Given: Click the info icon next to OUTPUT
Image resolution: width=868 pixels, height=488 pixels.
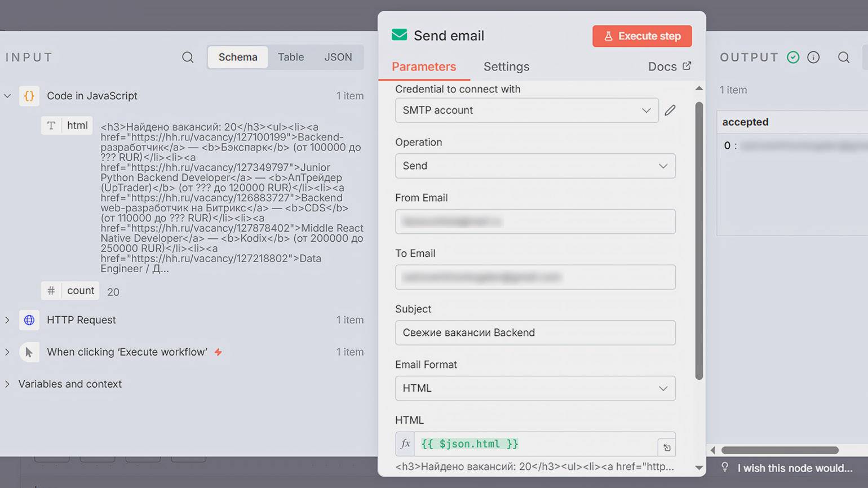Looking at the screenshot, I should point(813,57).
